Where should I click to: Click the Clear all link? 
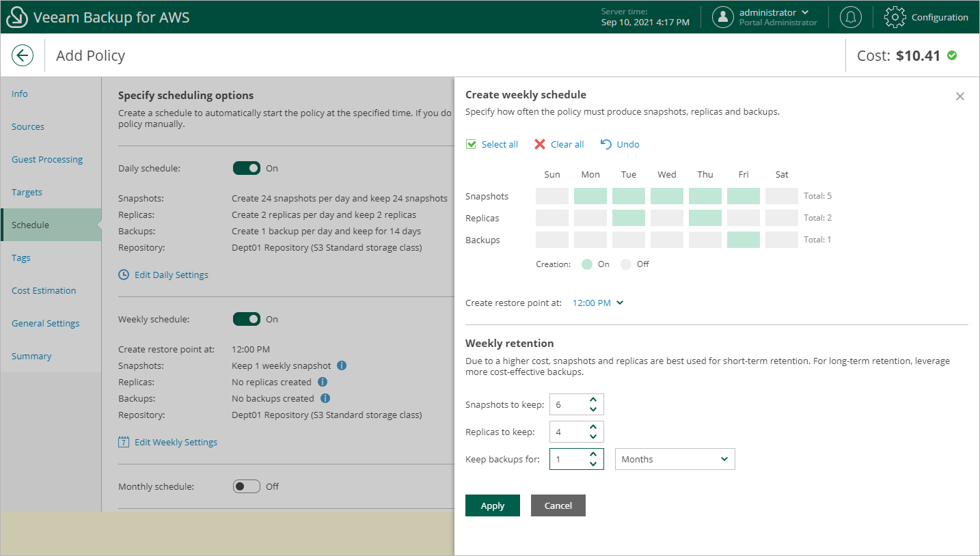567,144
